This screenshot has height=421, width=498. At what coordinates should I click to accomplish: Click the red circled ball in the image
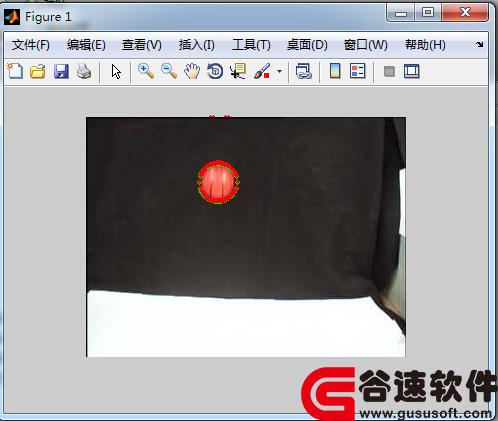pyautogui.click(x=218, y=182)
